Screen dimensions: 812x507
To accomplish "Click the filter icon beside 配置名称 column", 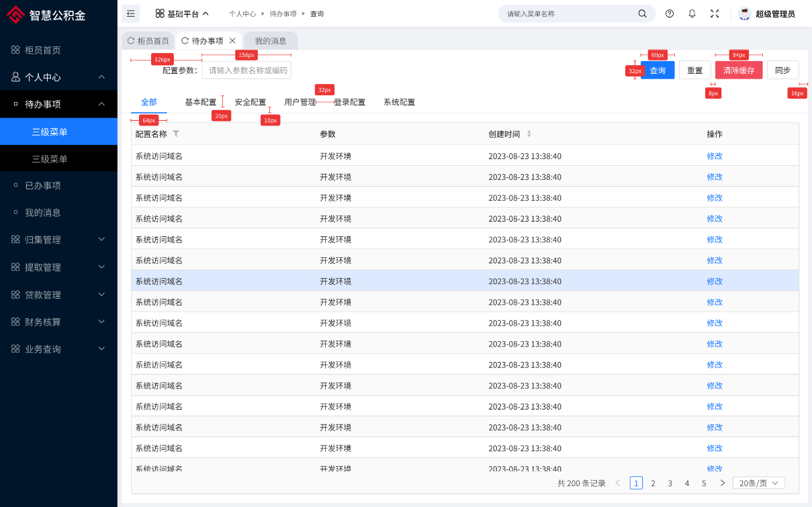I will [176, 134].
